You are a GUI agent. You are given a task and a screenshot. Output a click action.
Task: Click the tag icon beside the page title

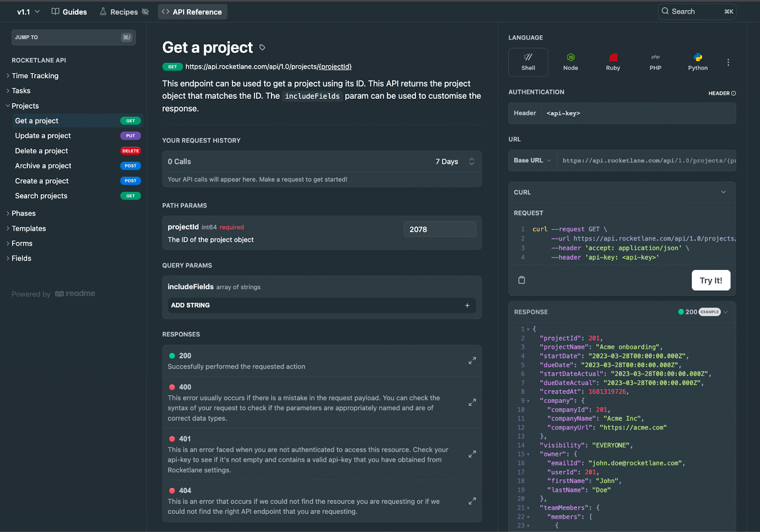point(262,47)
